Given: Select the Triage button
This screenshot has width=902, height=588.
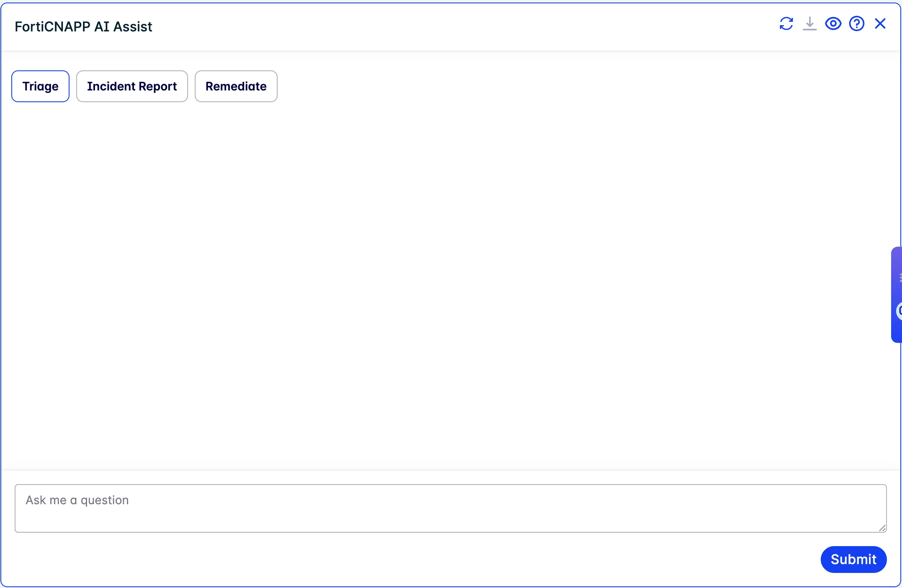Looking at the screenshot, I should click(41, 86).
